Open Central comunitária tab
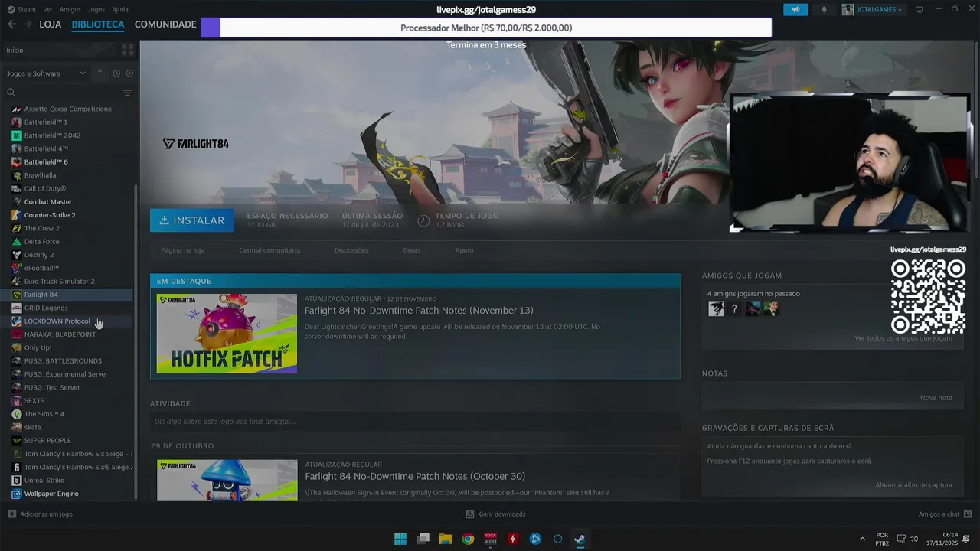Image resolution: width=980 pixels, height=551 pixels. click(269, 250)
